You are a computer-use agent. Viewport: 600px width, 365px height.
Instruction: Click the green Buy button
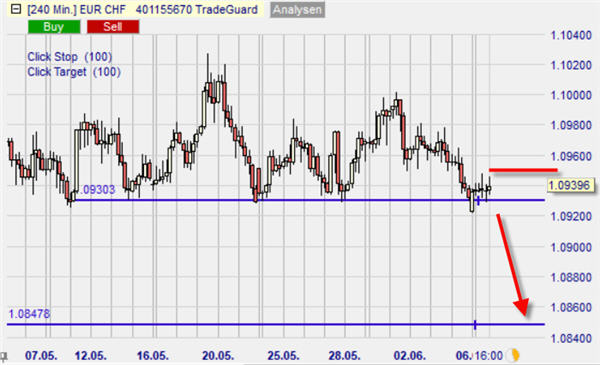[54, 27]
